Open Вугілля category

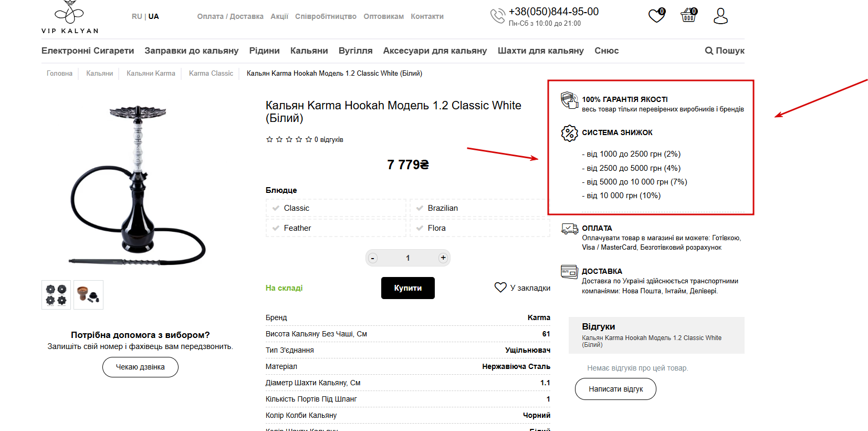click(355, 50)
